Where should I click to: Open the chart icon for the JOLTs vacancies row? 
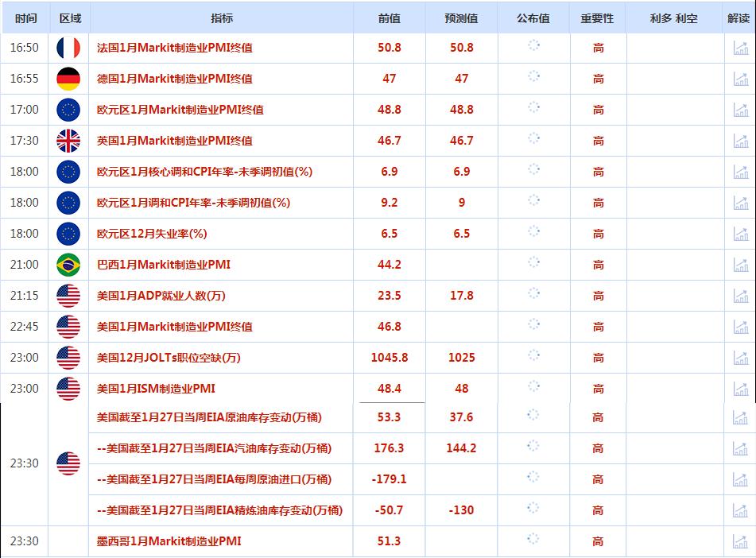click(739, 357)
